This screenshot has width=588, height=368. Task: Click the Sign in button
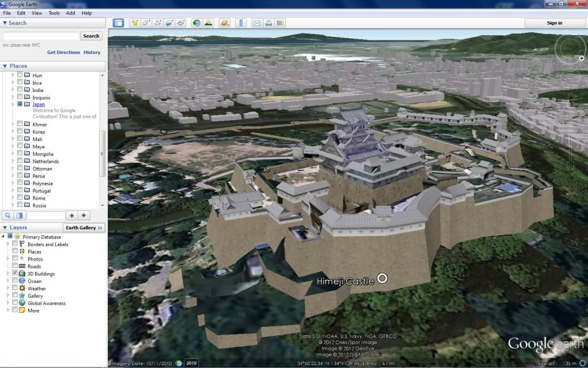555,23
